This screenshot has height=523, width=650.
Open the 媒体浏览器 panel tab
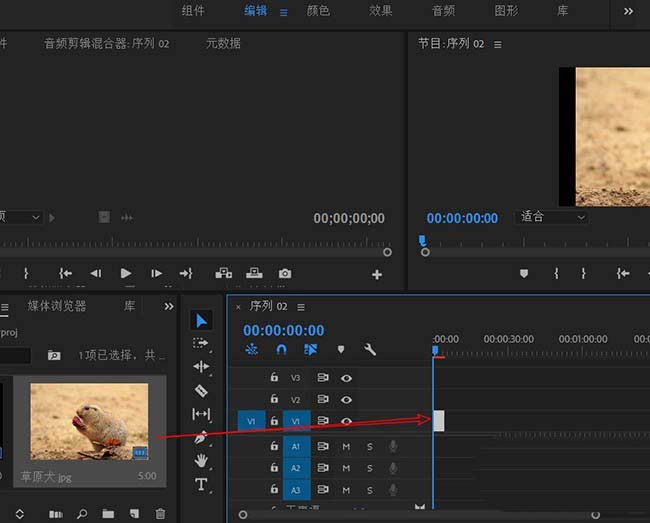click(x=56, y=306)
